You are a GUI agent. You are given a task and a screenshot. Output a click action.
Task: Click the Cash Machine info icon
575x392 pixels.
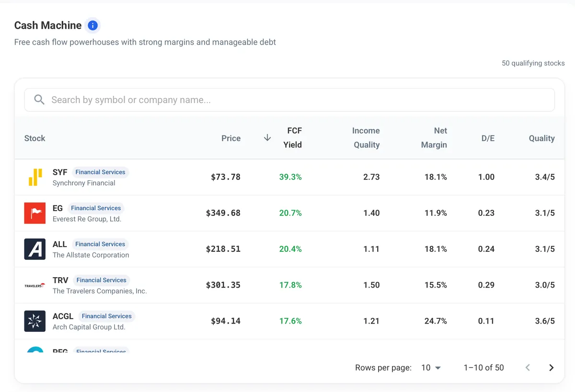coord(93,25)
